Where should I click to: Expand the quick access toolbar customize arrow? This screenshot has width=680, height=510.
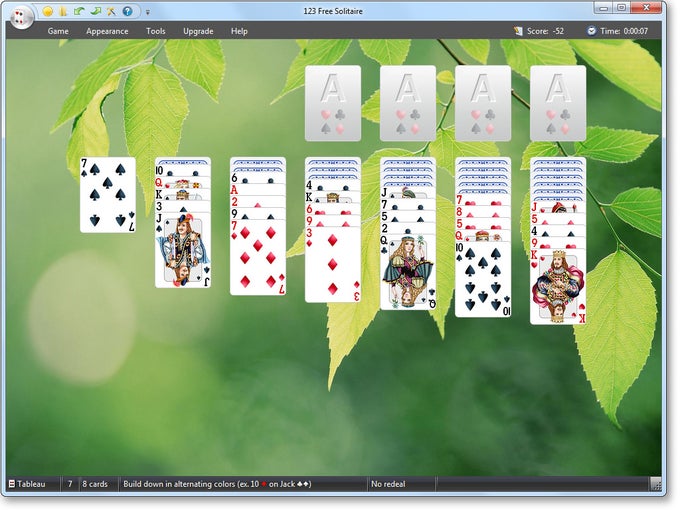(147, 12)
